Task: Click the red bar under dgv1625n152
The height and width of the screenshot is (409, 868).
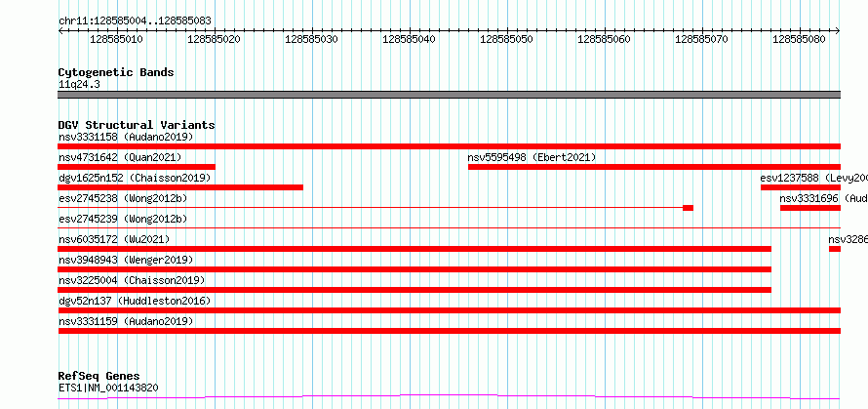Action: pyautogui.click(x=180, y=187)
